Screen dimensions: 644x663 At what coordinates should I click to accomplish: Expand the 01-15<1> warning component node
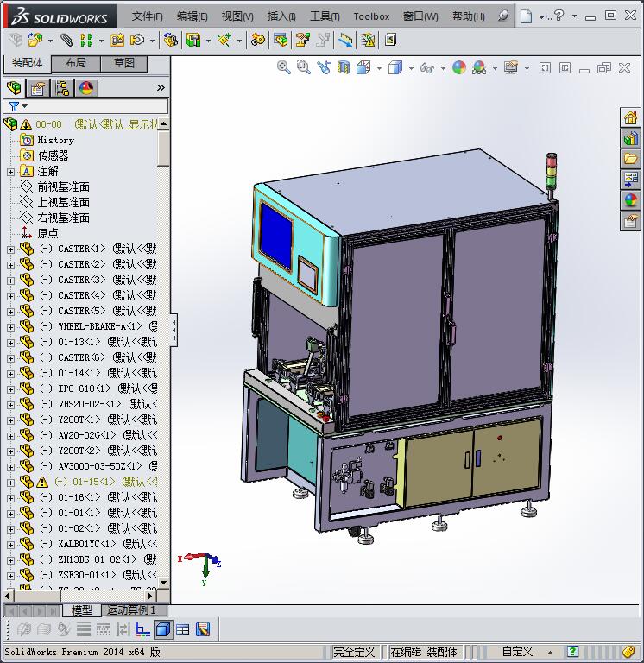point(10,483)
